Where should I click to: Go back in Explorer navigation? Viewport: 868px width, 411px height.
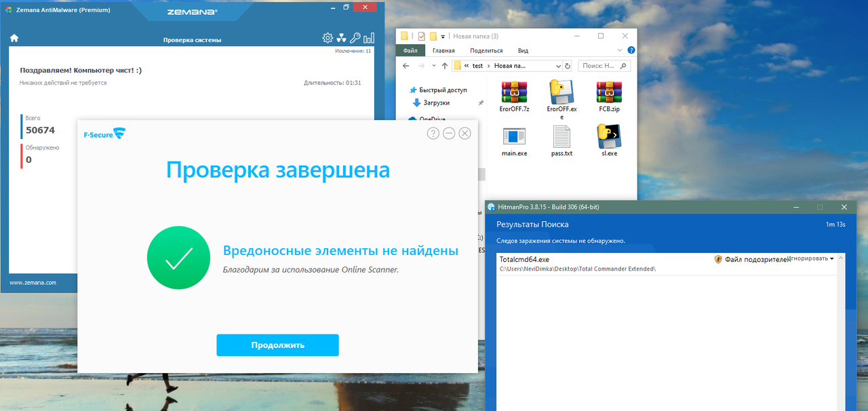(406, 66)
